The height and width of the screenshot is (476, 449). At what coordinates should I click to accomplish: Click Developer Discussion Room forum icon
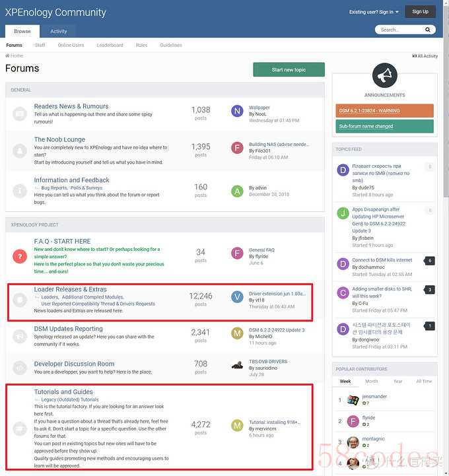[20, 367]
